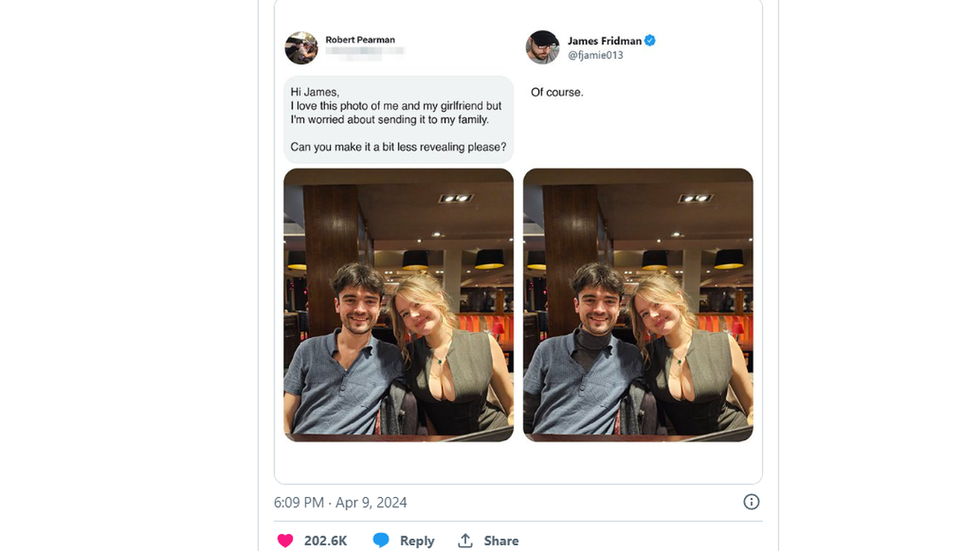Click the James Fridman display name

coord(604,41)
